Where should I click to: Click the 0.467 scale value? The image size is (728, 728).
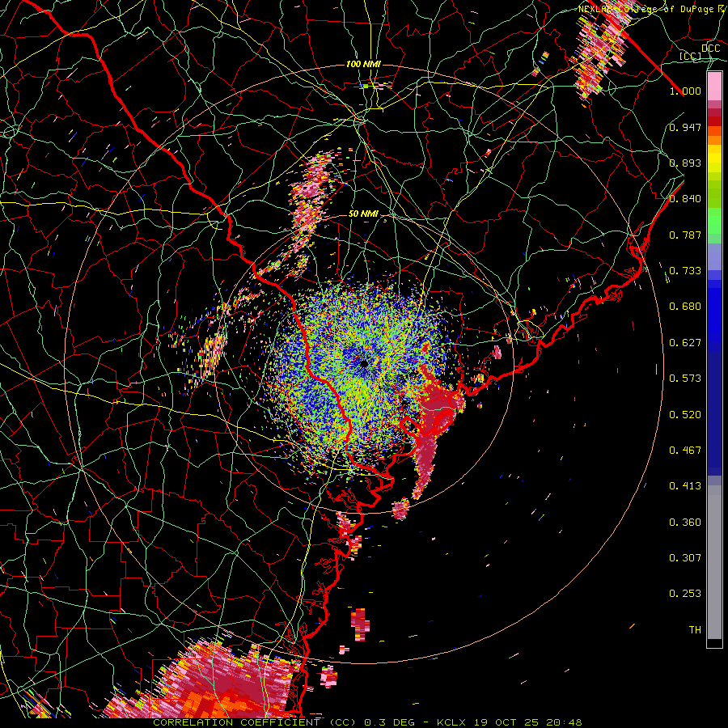[685, 451]
